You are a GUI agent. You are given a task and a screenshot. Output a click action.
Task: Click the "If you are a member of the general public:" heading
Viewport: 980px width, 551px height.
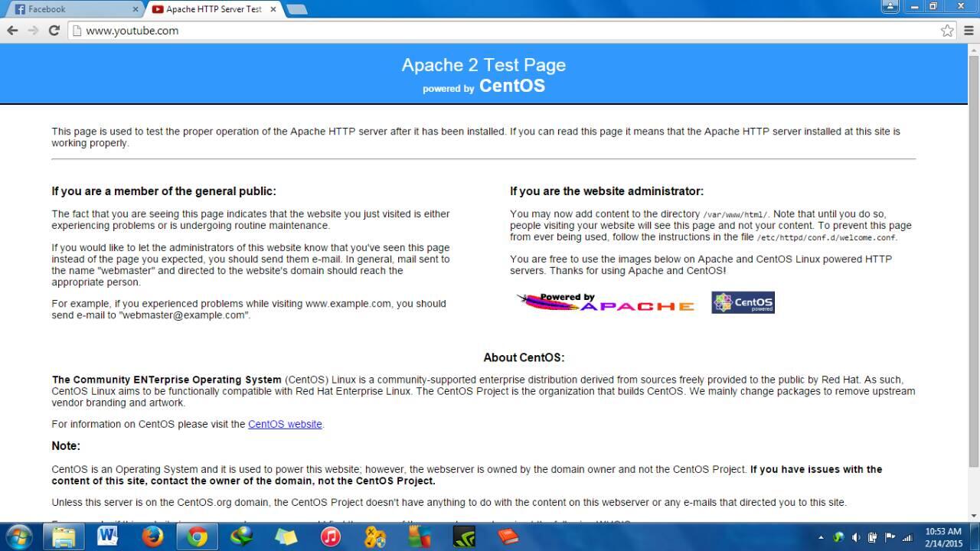click(x=164, y=191)
